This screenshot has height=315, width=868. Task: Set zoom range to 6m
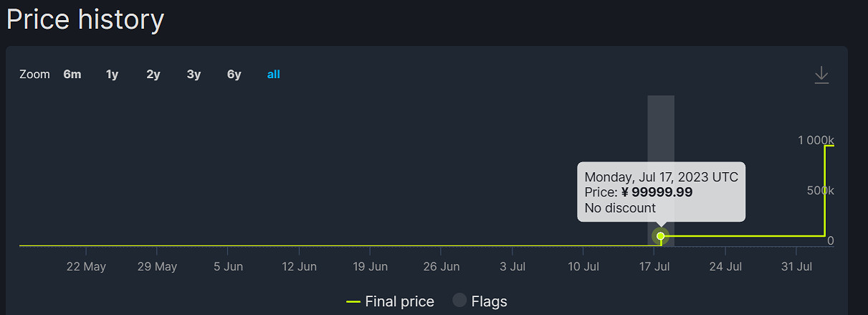[72, 74]
